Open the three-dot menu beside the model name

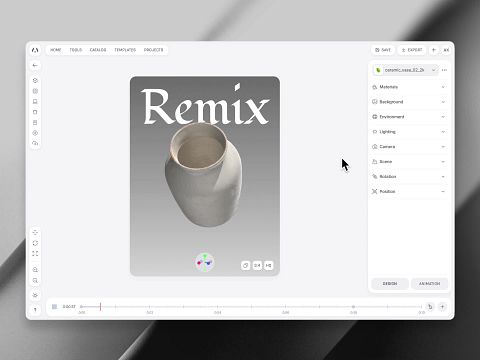point(444,70)
